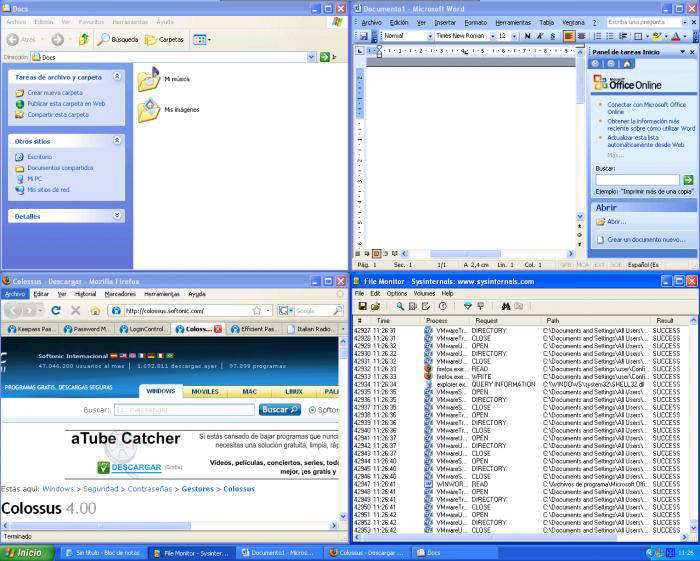Open the Docs address bar dropdown
Image resolution: width=700 pixels, height=561 pixels.
pos(311,57)
